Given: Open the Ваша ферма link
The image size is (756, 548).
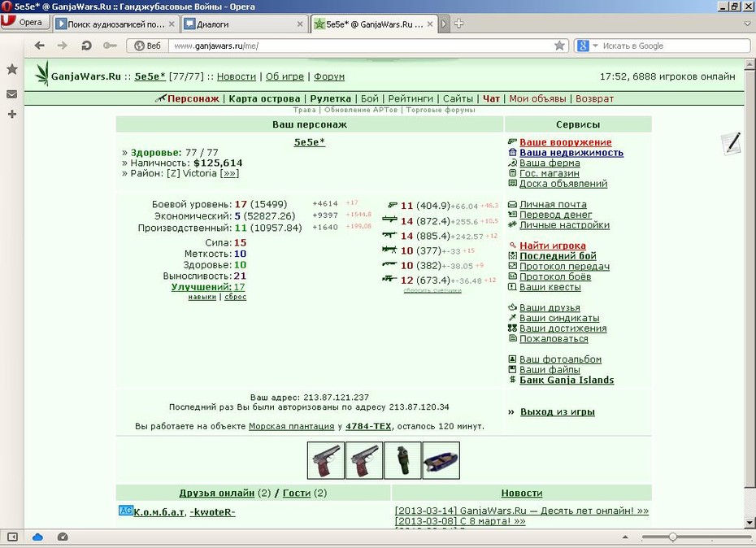Looking at the screenshot, I should coord(550,163).
